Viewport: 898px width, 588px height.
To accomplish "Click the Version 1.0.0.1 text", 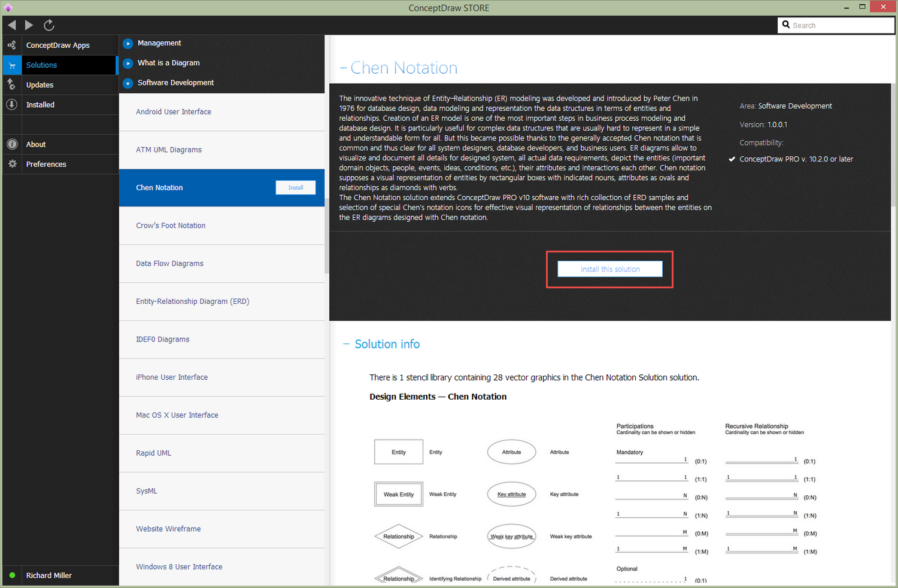I will click(763, 124).
